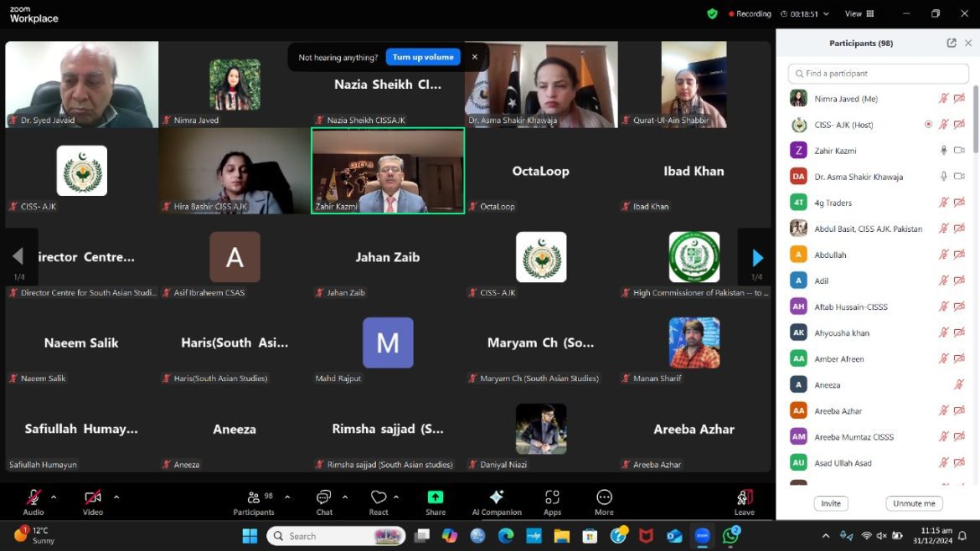Image resolution: width=980 pixels, height=551 pixels.
Task: Open the Chat panel icon
Action: pos(323,497)
